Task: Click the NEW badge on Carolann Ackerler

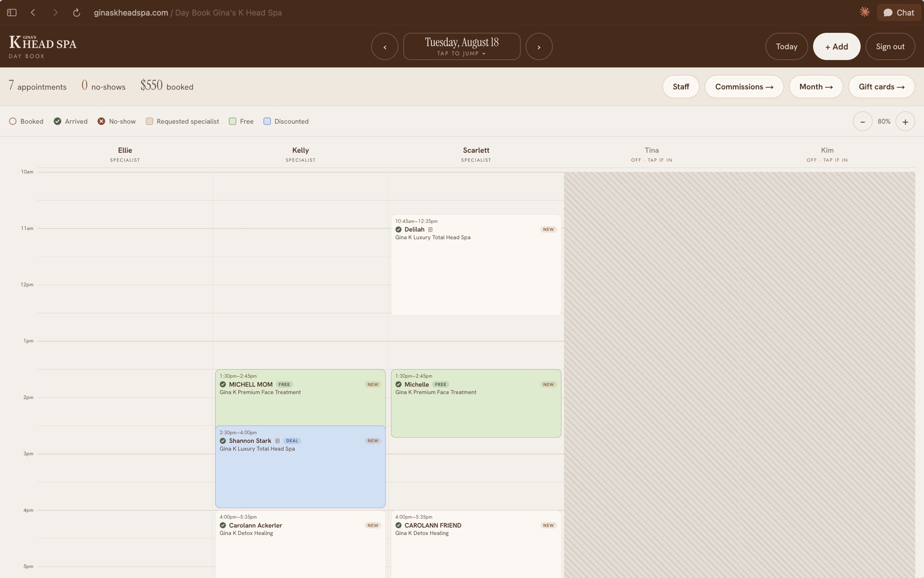Action: click(x=373, y=525)
